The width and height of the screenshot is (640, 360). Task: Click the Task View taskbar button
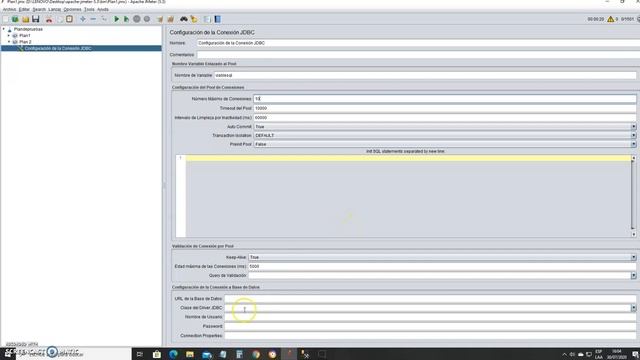click(140, 354)
